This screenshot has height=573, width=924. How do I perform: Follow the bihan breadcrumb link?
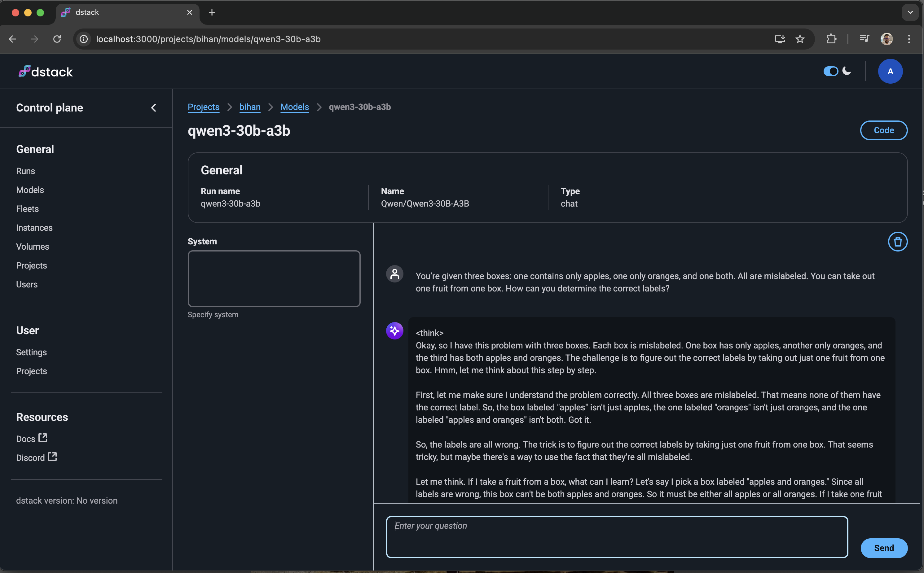point(249,107)
